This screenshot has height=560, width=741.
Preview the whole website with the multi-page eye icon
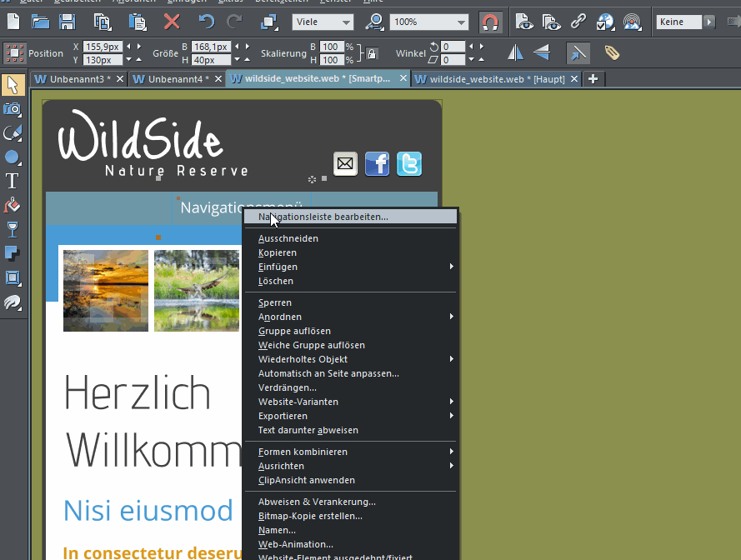tap(551, 22)
